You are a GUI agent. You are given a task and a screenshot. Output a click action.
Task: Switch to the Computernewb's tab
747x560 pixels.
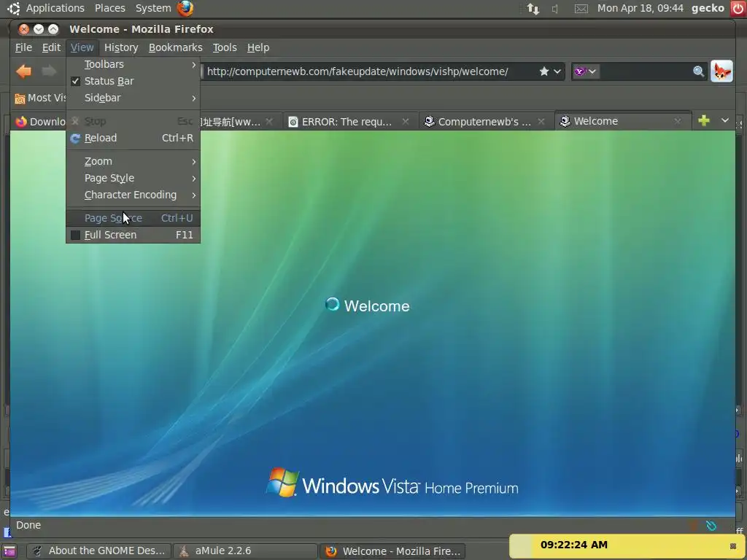(485, 122)
